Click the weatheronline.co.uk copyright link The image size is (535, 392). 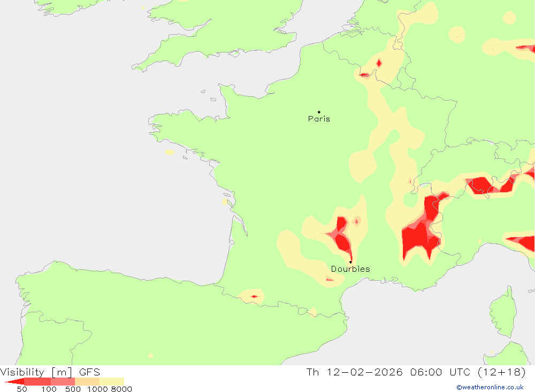[490, 387]
